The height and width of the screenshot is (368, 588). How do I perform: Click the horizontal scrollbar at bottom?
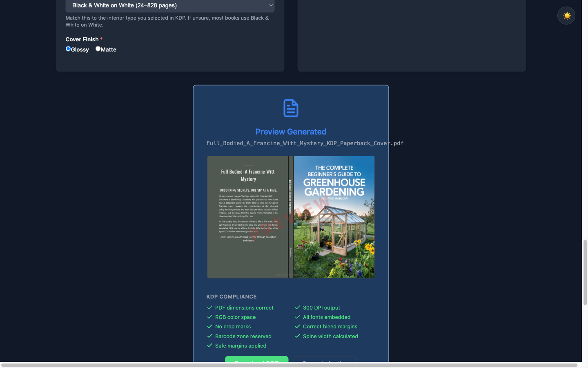(x=289, y=365)
